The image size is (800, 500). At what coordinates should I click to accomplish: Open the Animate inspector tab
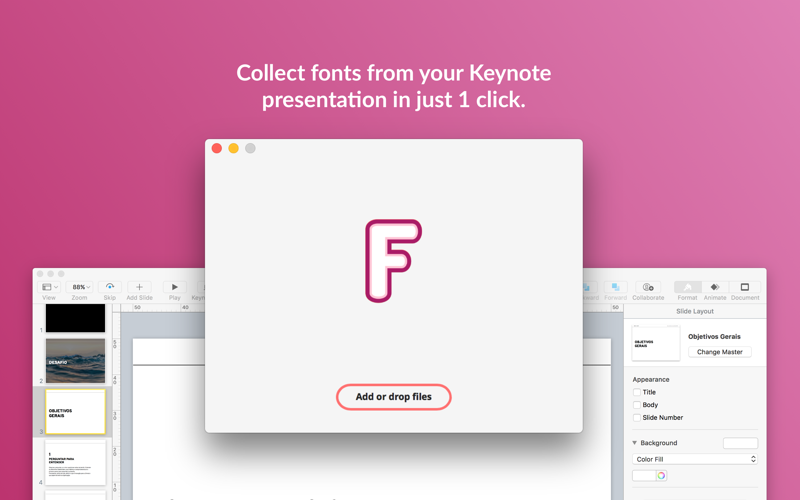[x=715, y=287]
